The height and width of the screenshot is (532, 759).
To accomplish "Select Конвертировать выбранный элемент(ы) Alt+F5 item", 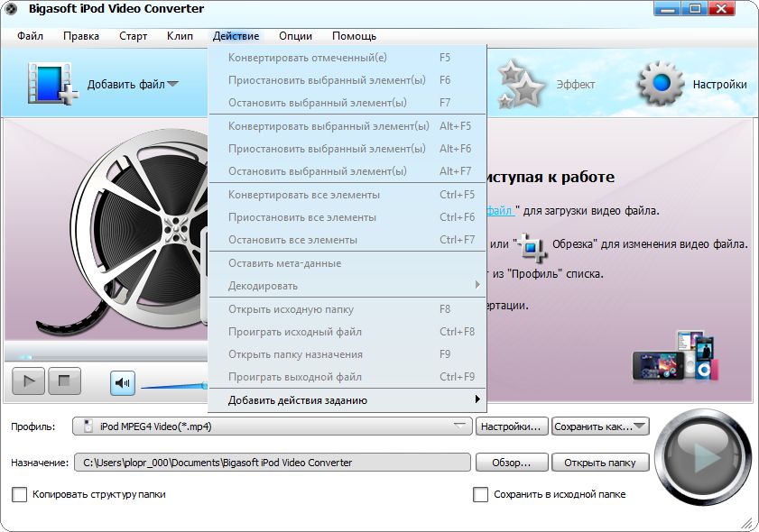I will click(x=347, y=125).
